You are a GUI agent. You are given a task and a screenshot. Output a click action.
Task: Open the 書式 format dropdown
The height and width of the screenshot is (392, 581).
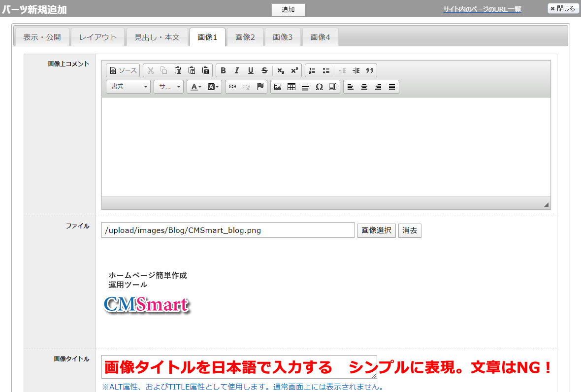pos(129,87)
